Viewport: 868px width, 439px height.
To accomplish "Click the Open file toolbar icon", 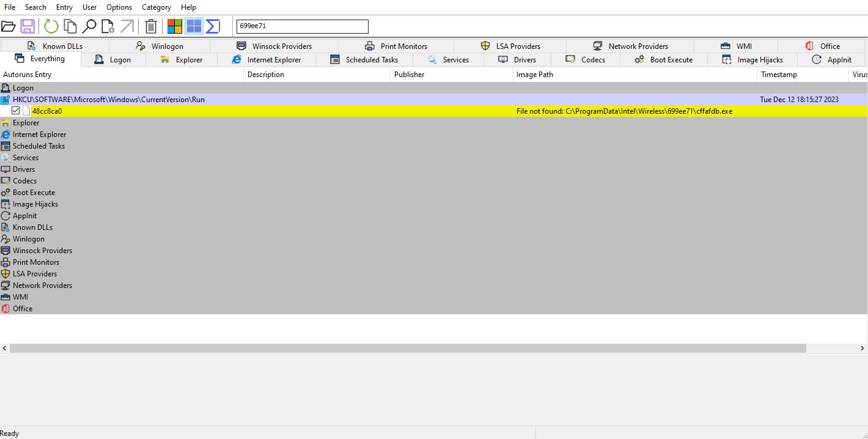I will coord(9,26).
